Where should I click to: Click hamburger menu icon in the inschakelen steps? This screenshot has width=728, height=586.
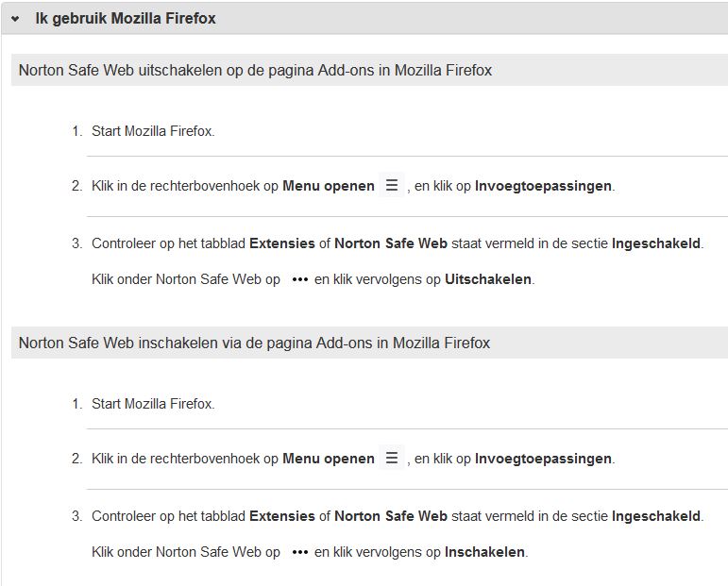click(x=392, y=459)
